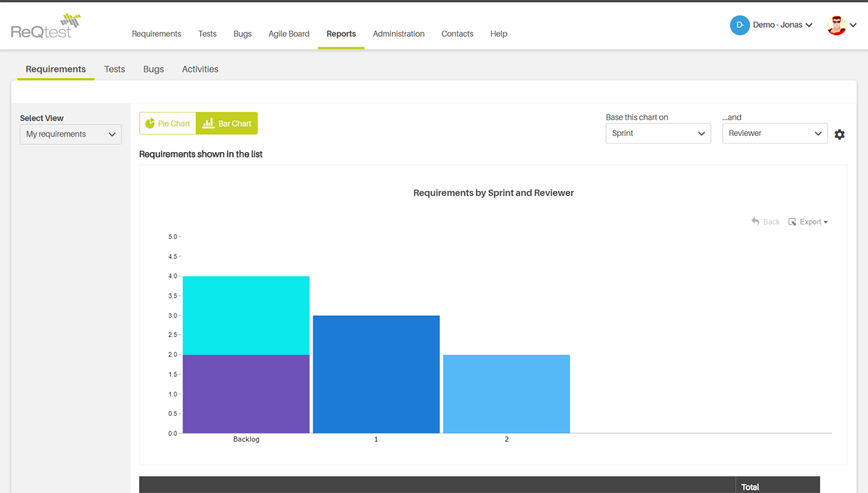Open 'Base this chart on' Sprint dropdown

click(658, 133)
